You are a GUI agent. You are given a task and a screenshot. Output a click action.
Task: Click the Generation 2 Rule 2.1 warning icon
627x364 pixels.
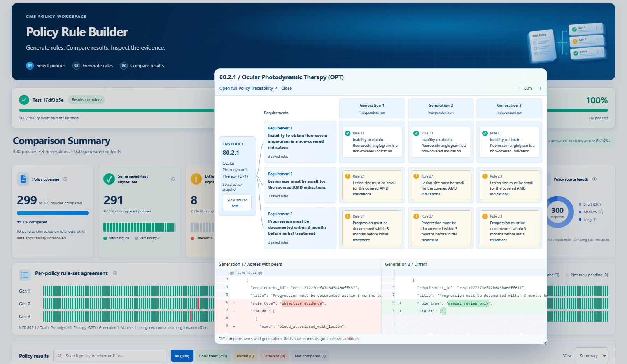point(416,176)
